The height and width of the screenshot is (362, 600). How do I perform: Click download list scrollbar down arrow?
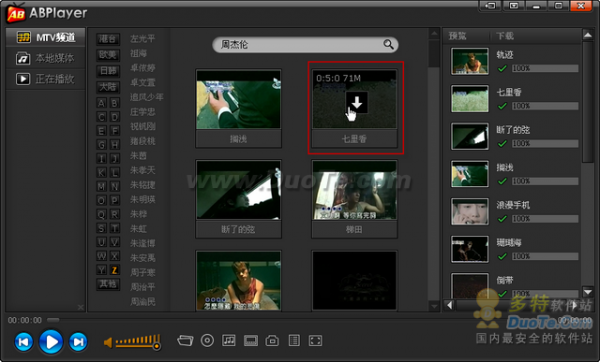[588, 292]
